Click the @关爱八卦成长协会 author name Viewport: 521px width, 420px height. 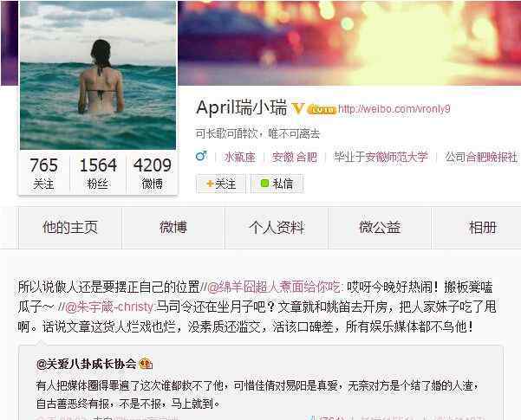point(87,365)
